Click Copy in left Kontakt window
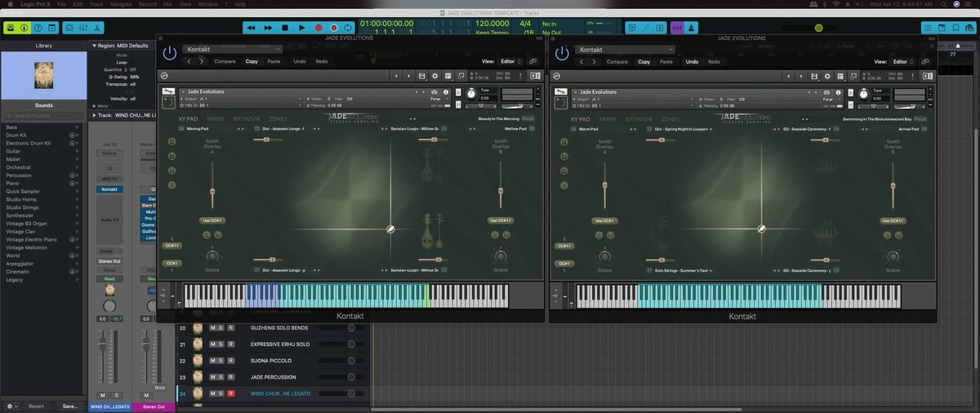This screenshot has height=413, width=980. (x=252, y=61)
